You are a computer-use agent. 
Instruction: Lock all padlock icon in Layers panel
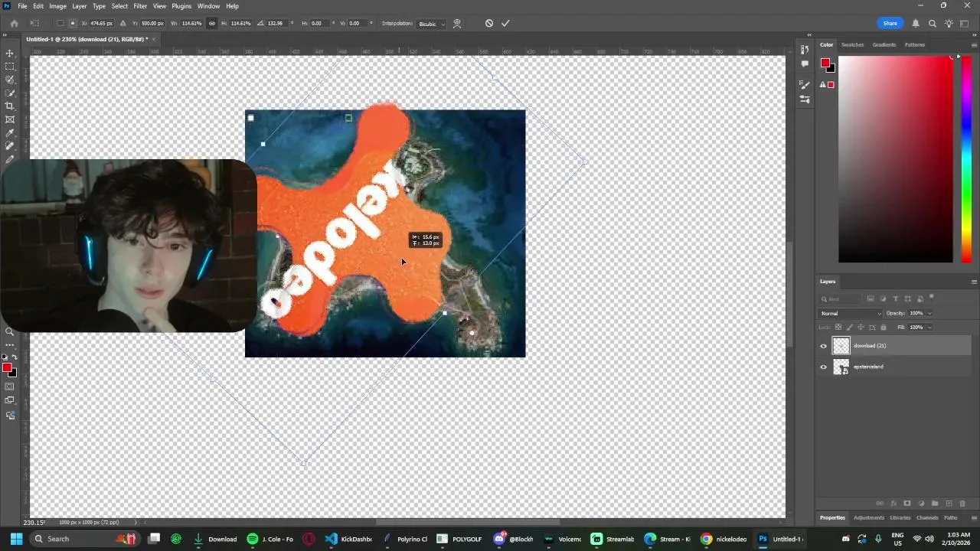(x=884, y=327)
